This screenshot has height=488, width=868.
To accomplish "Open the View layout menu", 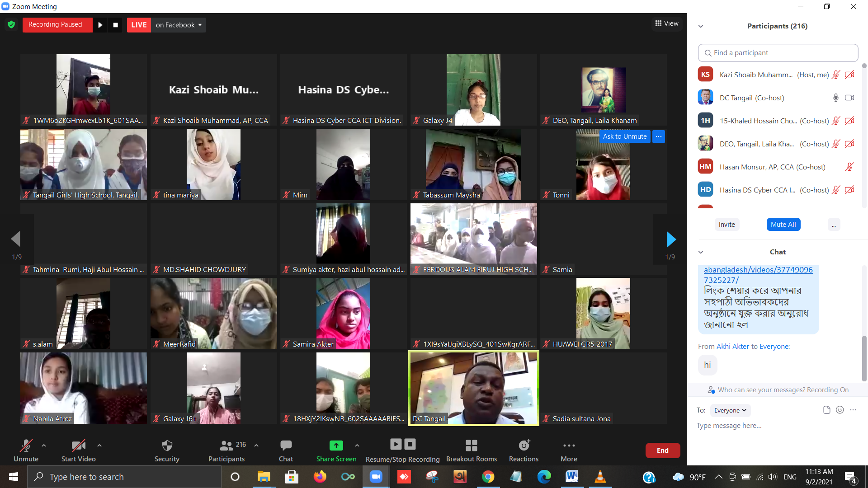I will 667,23.
